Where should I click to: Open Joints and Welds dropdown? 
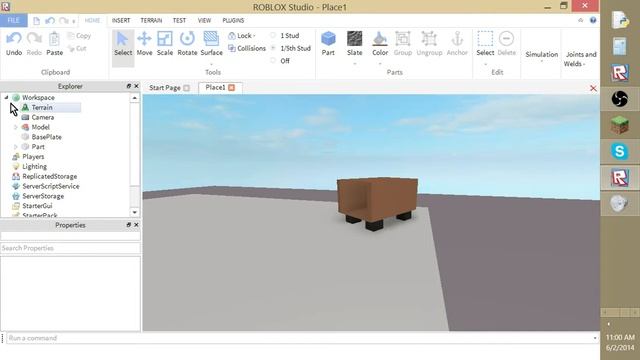pos(580,59)
